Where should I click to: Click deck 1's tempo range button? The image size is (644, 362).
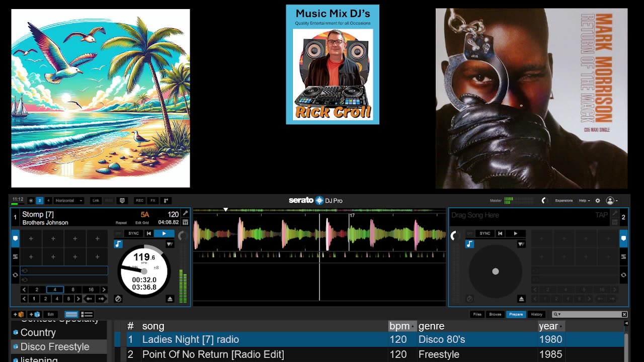[156, 267]
